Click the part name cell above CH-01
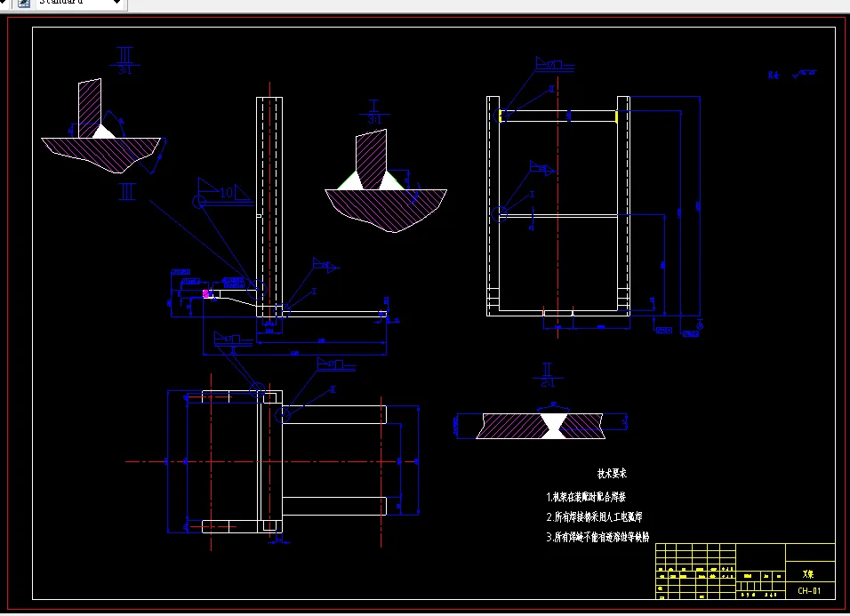 pyautogui.click(x=809, y=573)
